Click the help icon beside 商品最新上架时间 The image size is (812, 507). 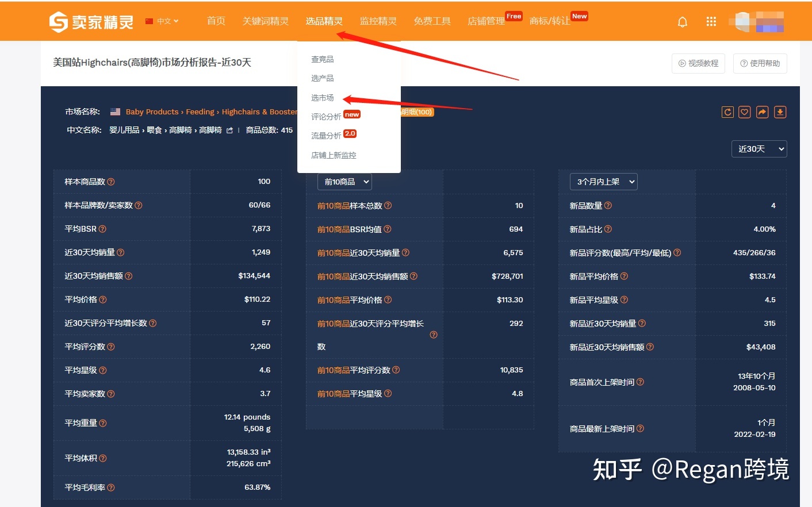pos(641,428)
